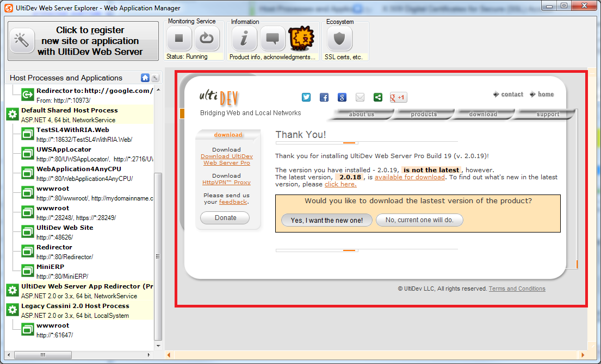Register a new site or application
This screenshot has width=601, height=364.
83,41
